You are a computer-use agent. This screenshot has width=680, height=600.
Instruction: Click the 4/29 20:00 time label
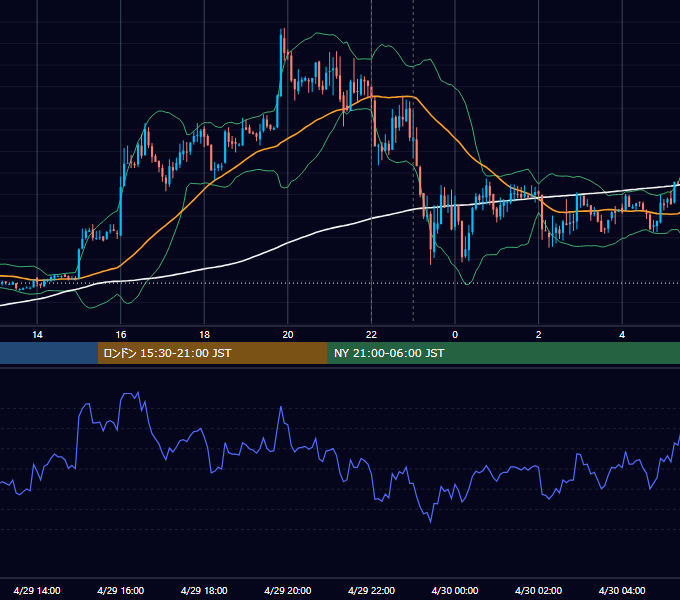[288, 590]
